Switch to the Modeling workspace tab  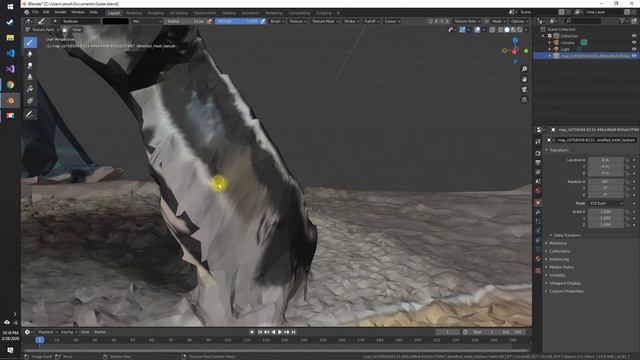point(133,13)
